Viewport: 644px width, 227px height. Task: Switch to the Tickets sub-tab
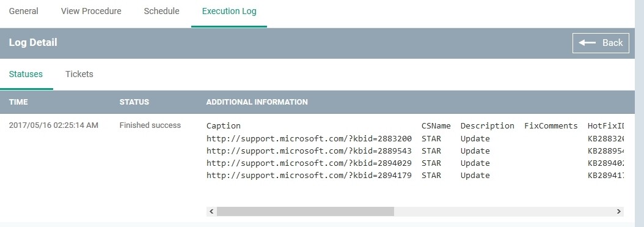coord(79,74)
